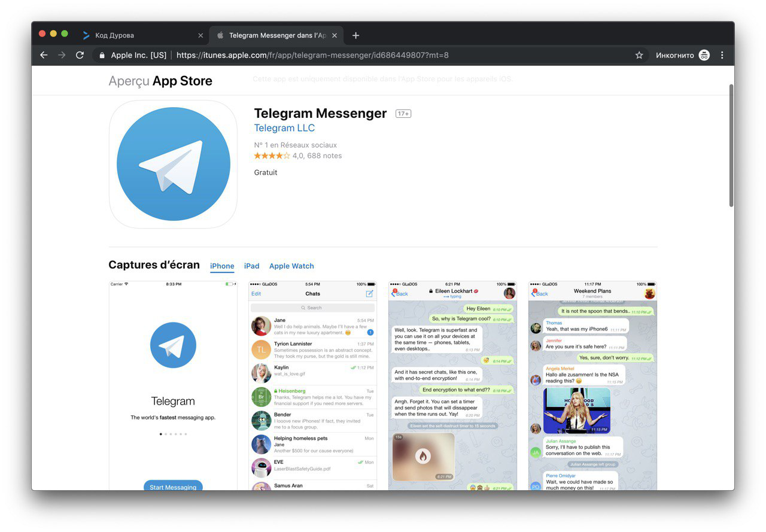
Task: Click the URL address field
Action: click(370, 55)
